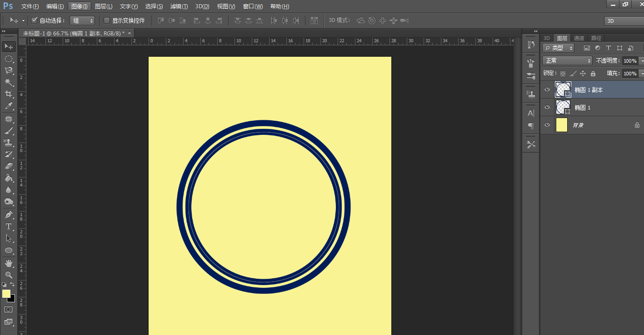
Task: Enable the 显示变换控件 checkbox
Action: click(107, 20)
